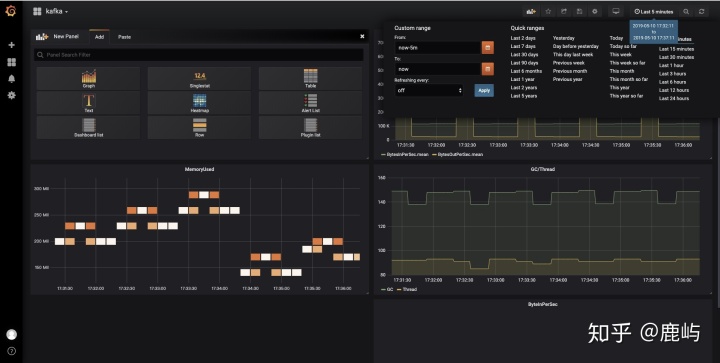Open the From date calendar picker
Image resolution: width=720 pixels, height=363 pixels.
coord(488,47)
